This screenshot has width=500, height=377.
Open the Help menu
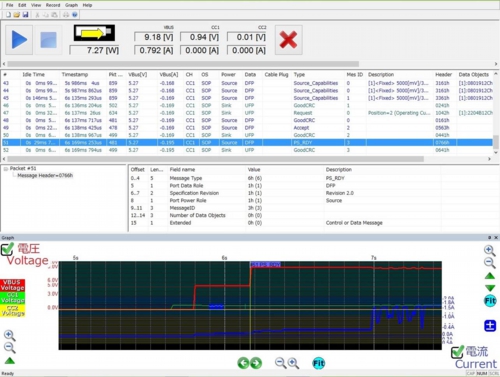87,5
